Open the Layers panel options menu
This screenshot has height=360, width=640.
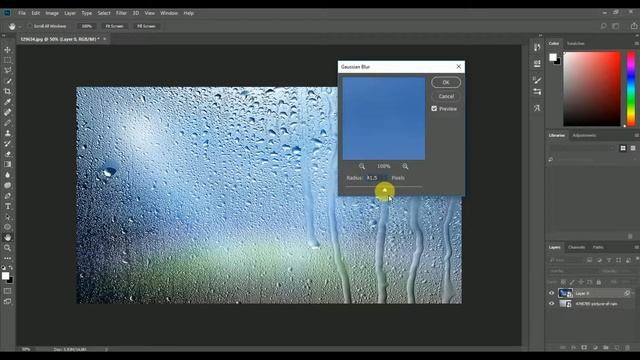(x=636, y=247)
